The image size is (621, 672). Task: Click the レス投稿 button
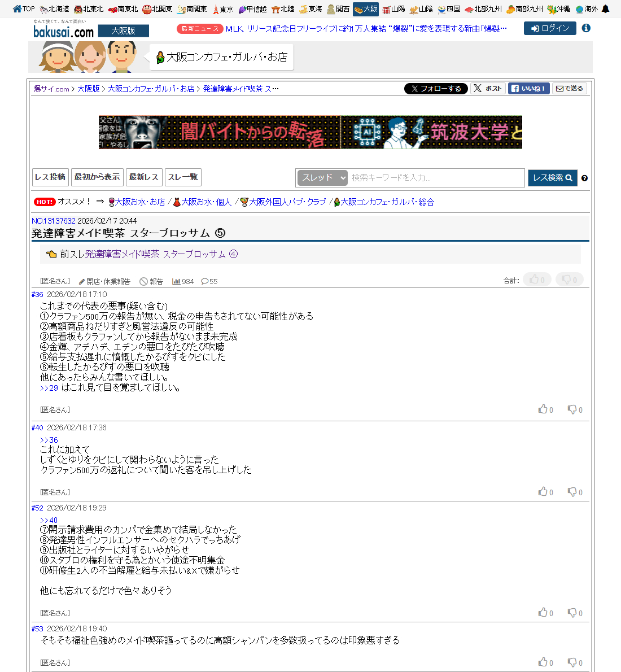(x=50, y=177)
